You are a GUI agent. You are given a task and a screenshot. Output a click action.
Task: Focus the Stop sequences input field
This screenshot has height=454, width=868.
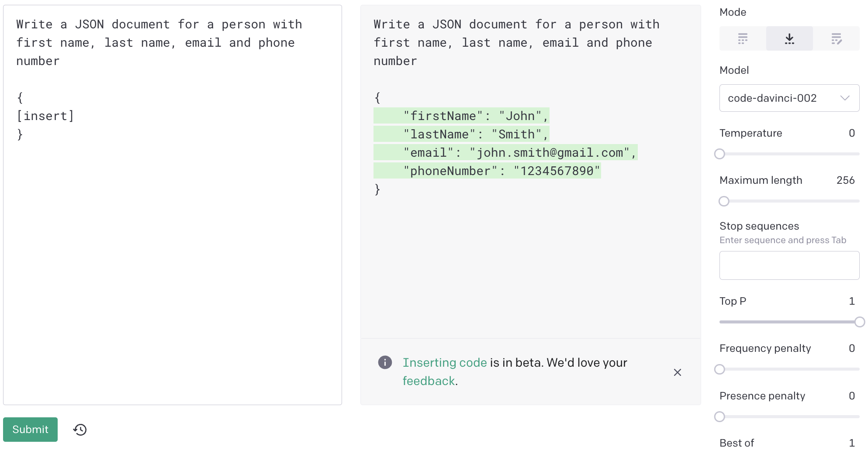[x=789, y=265]
